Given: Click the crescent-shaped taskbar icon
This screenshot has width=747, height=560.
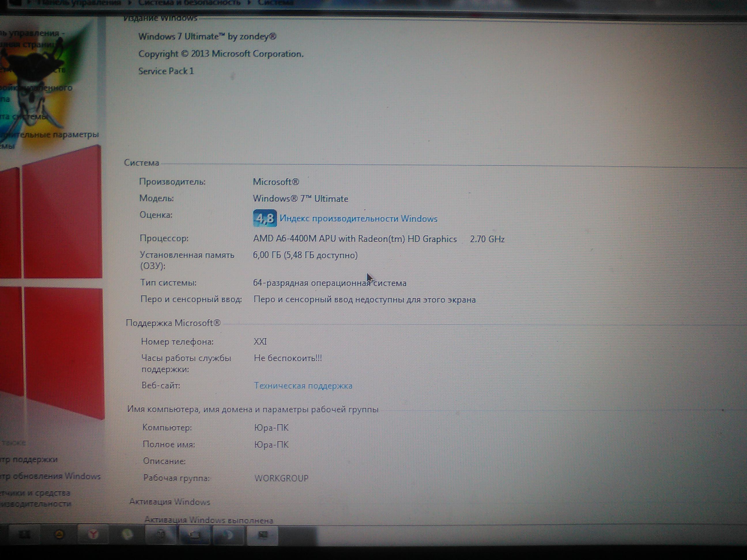Looking at the screenshot, I should pyautogui.click(x=228, y=535).
